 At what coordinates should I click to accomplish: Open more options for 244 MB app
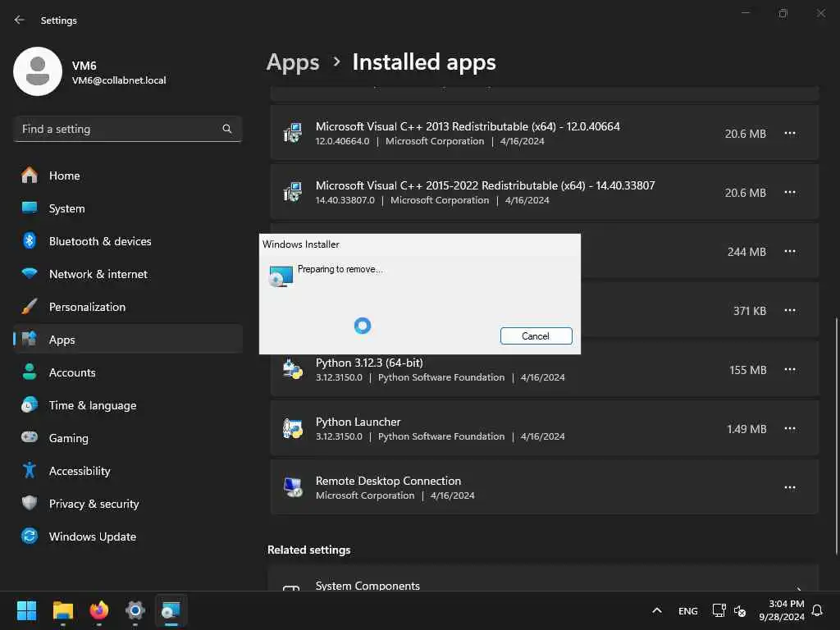(790, 251)
